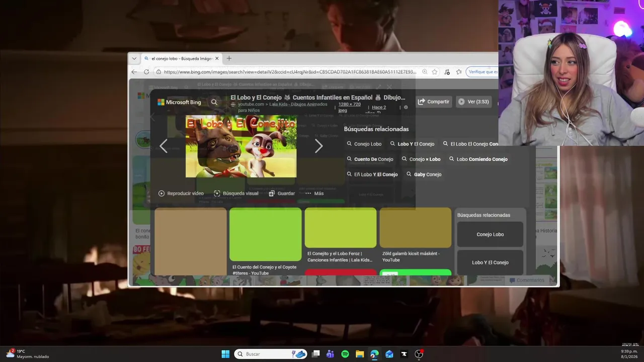Click the Microsoft Bing logo

(179, 102)
